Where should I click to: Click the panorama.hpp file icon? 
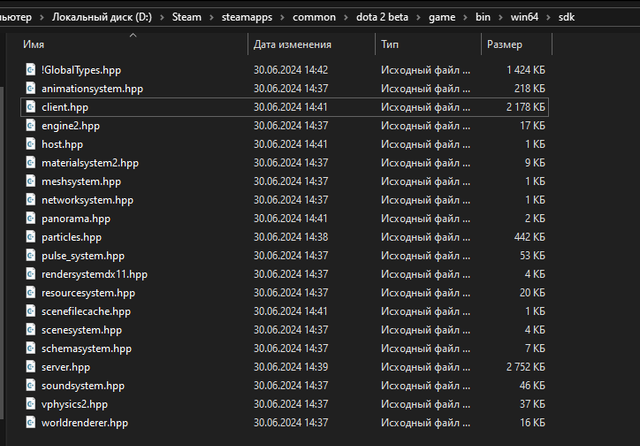pyautogui.click(x=31, y=218)
